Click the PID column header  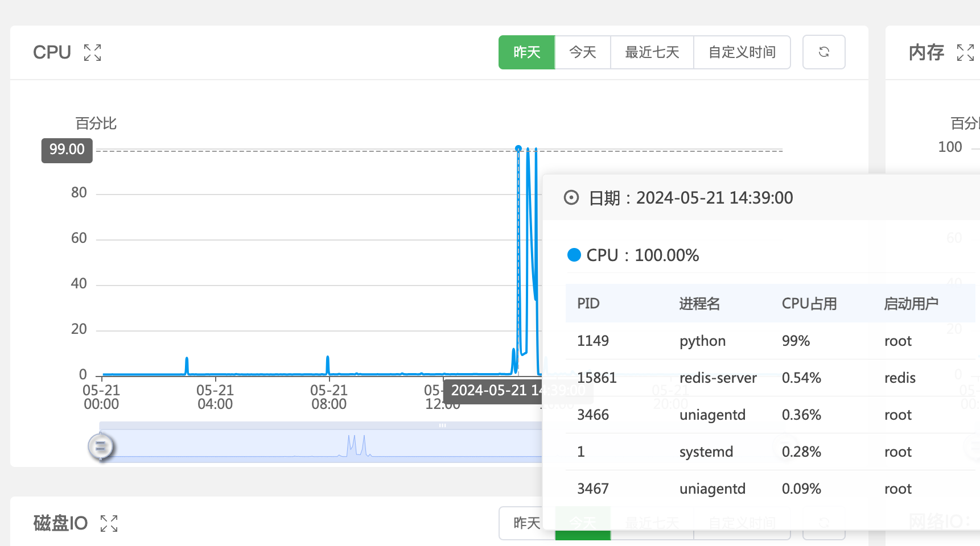[x=588, y=304]
